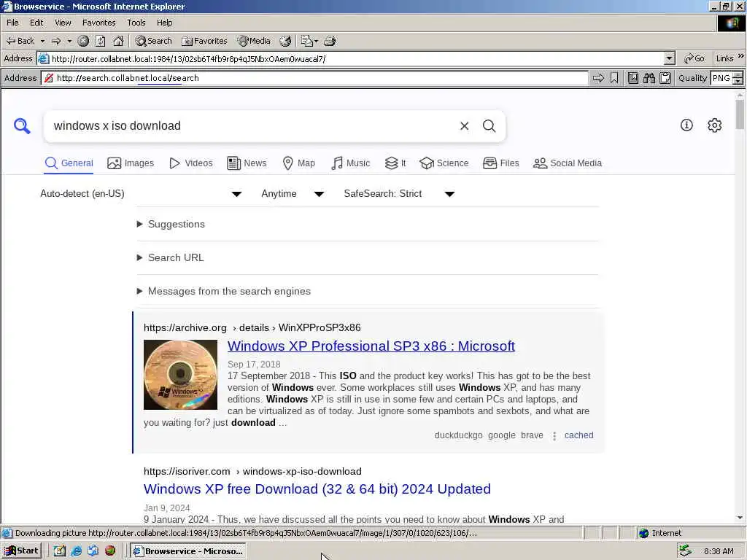The height and width of the screenshot is (560, 747).
Task: Click the insecure-connection icon in the Browservice address field
Action: click(49, 78)
